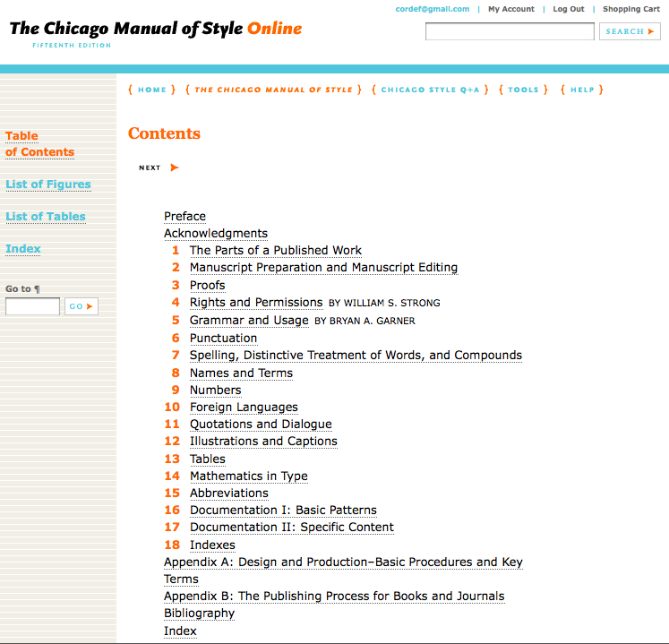The image size is (669, 644).
Task: Go to My Account
Action: (x=510, y=9)
